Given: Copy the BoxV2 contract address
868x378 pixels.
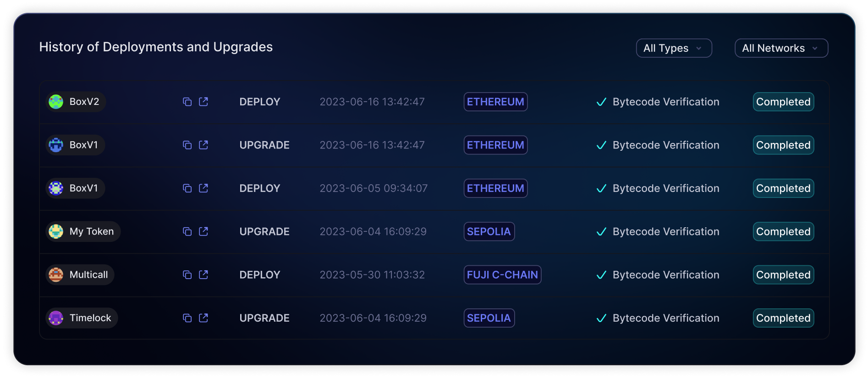Looking at the screenshot, I should [187, 102].
